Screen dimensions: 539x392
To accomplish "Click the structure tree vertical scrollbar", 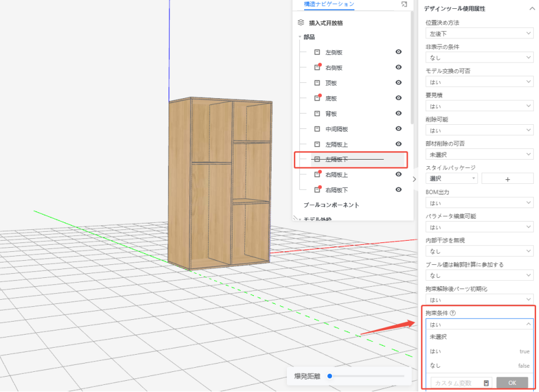I will pyautogui.click(x=412, y=67).
